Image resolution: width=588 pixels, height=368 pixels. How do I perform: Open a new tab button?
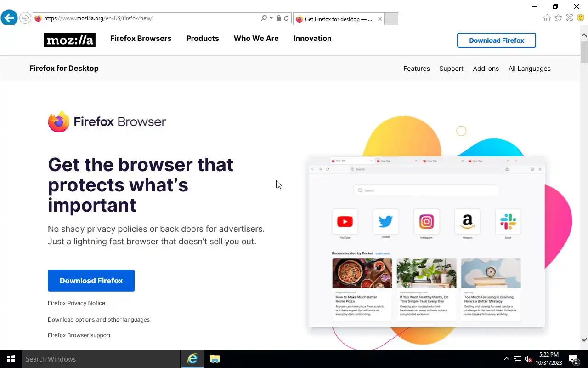tap(391, 19)
